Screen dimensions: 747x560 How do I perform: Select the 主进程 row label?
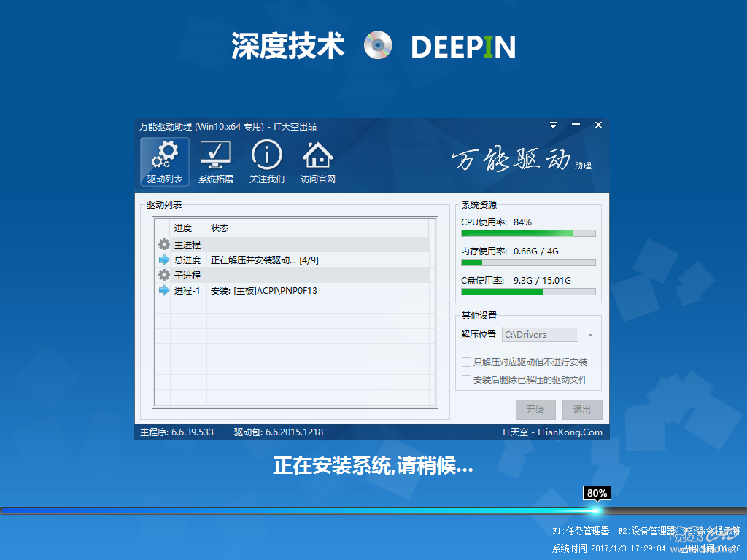(x=187, y=245)
